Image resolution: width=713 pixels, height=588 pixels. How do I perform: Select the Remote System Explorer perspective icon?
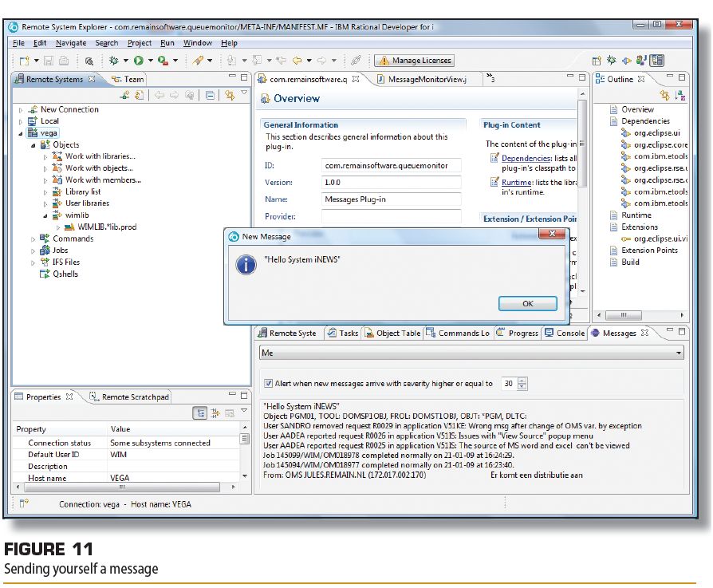(x=656, y=61)
